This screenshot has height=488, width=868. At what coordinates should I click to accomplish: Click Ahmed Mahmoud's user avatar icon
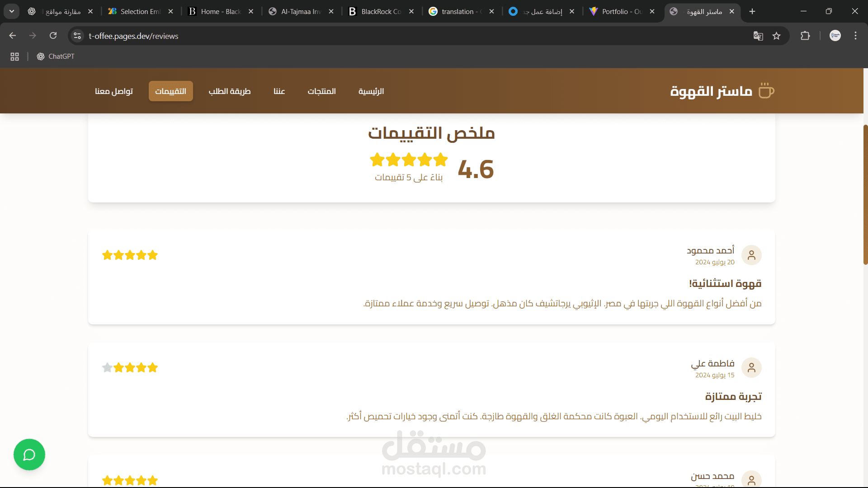(751, 255)
